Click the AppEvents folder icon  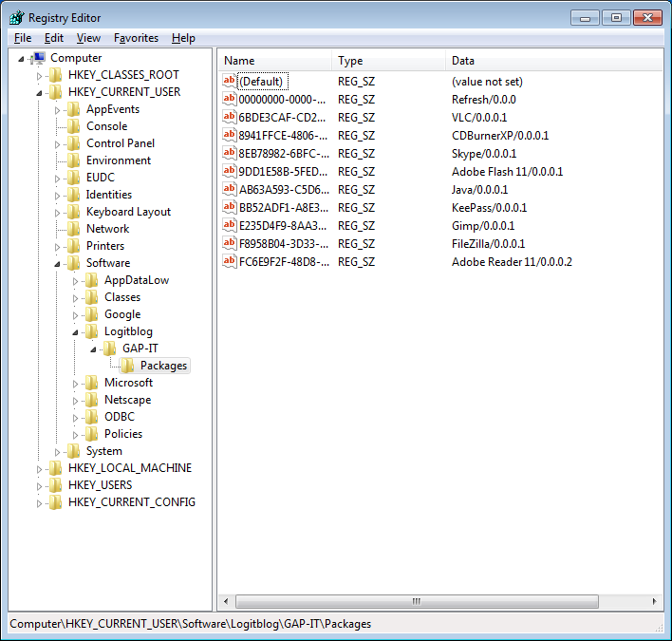coord(73,109)
